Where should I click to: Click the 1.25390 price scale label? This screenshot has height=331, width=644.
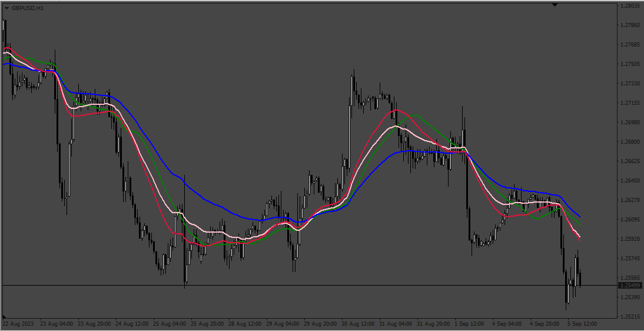click(x=630, y=297)
